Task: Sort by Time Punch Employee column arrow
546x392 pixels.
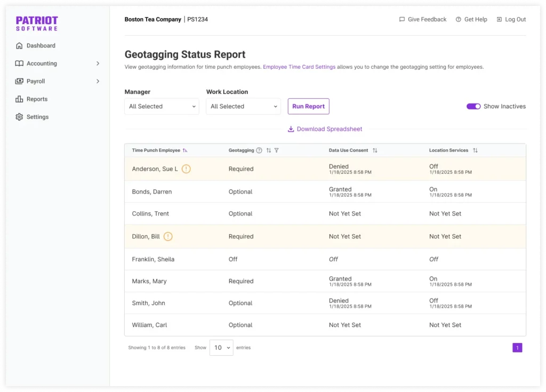Action: (185, 150)
